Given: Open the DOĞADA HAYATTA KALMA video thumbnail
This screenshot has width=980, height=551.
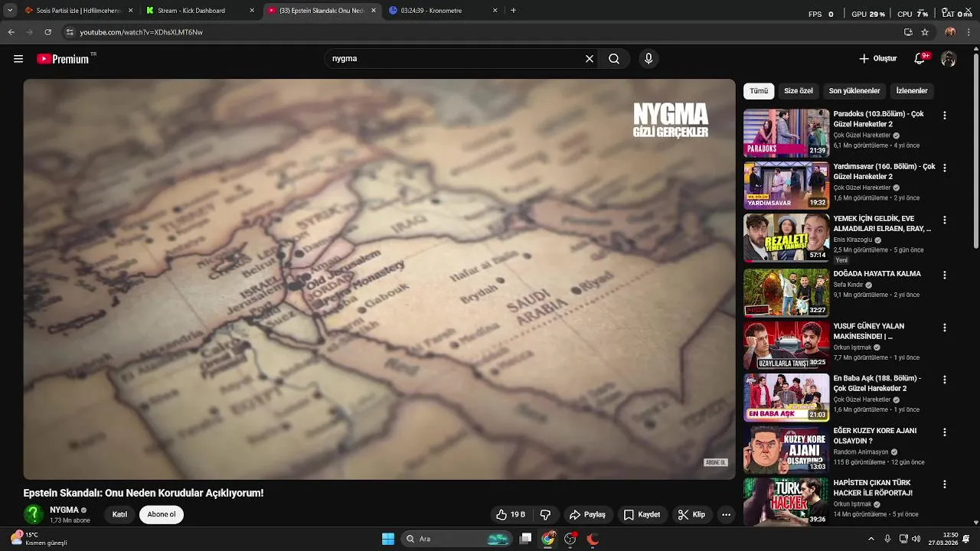Looking at the screenshot, I should click(786, 292).
